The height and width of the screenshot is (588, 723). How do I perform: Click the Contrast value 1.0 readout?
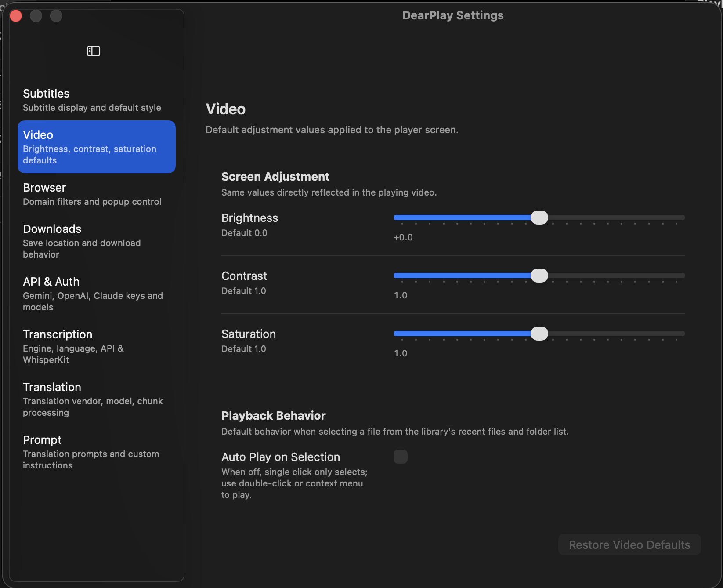401,295
